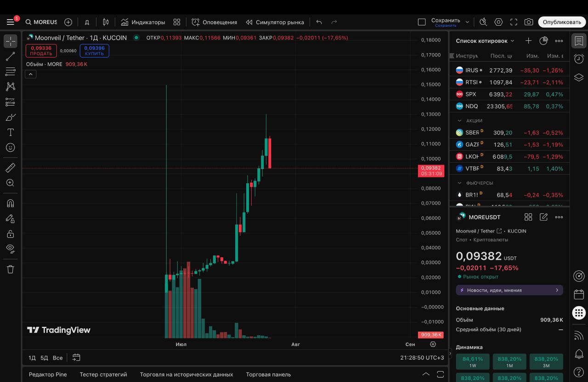Create alert via Оповещения

click(214, 22)
